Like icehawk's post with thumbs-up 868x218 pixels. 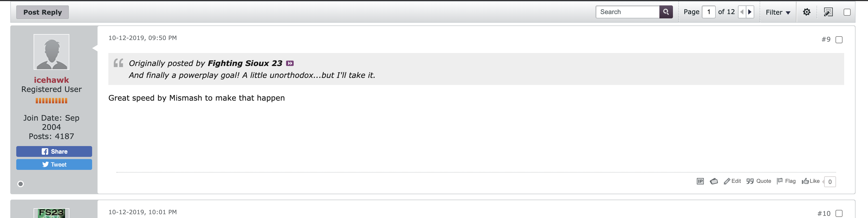coord(810,181)
